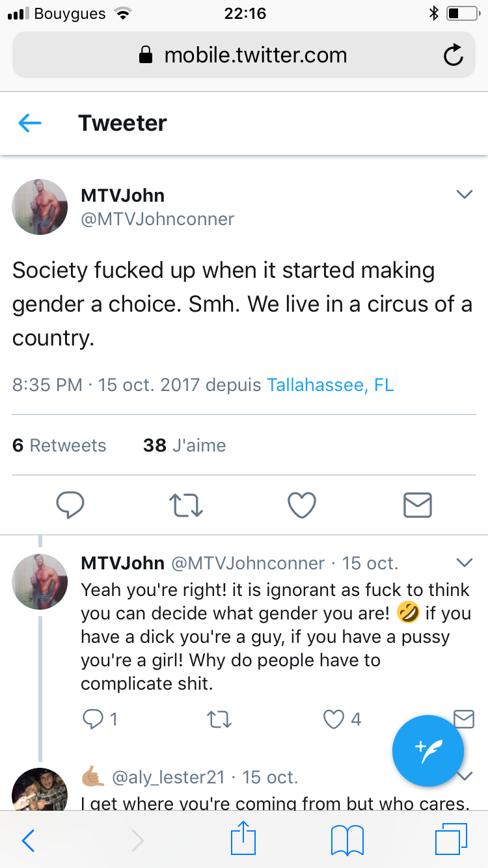Expand the main tweet options chevron

click(x=464, y=195)
